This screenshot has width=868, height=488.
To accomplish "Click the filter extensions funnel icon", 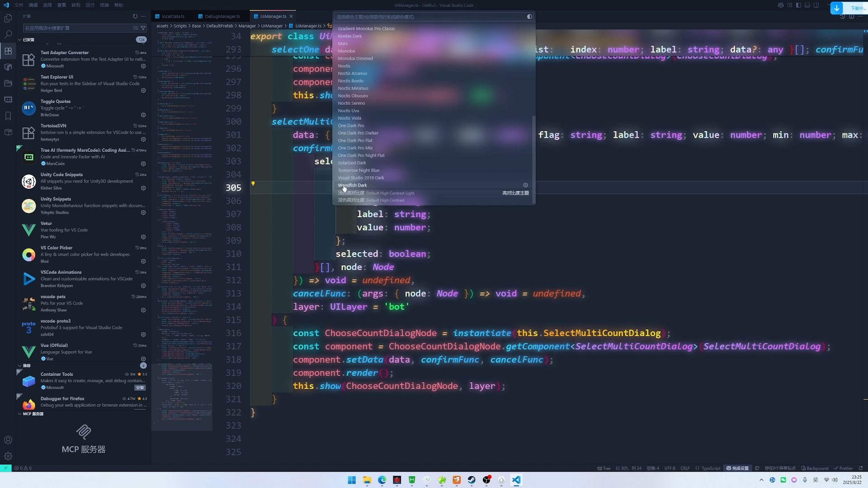I will pyautogui.click(x=143, y=28).
